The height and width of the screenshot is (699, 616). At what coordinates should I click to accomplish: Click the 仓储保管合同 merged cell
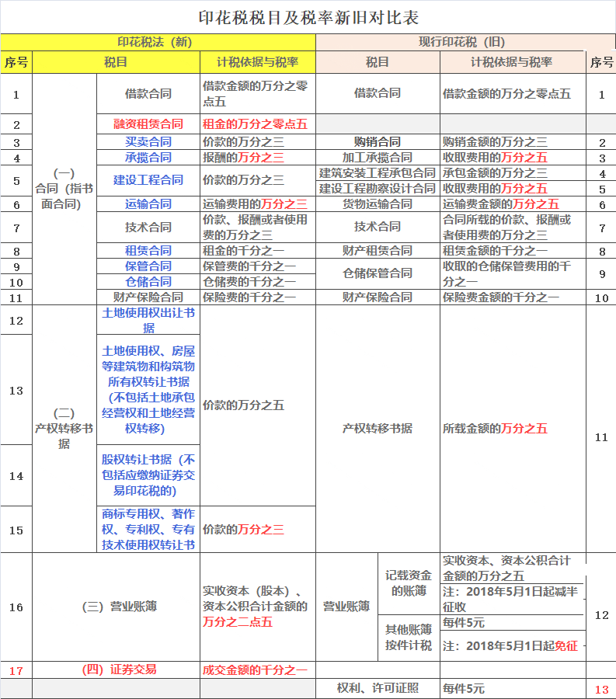coord(378,273)
